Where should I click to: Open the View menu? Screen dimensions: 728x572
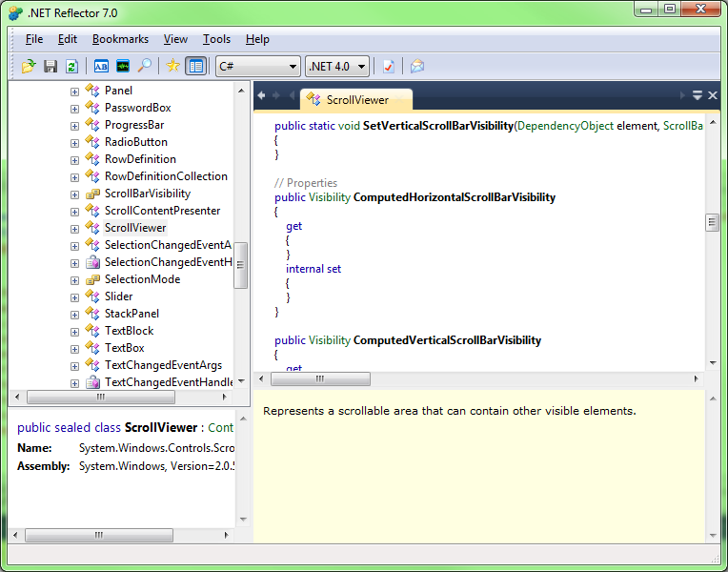175,39
